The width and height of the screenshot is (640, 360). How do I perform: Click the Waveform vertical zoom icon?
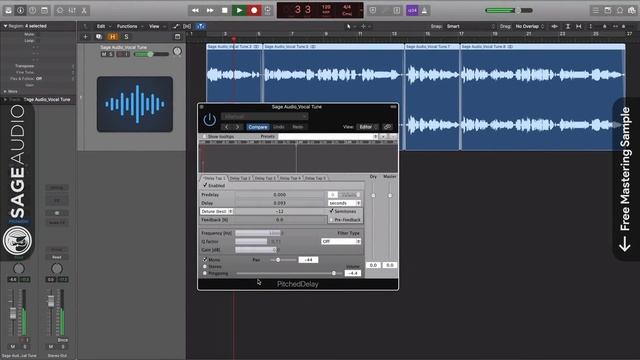coord(554,26)
